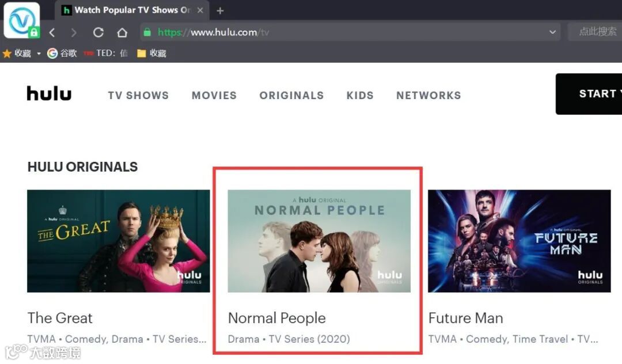
Task: Go to browser home page icon
Action: (122, 32)
